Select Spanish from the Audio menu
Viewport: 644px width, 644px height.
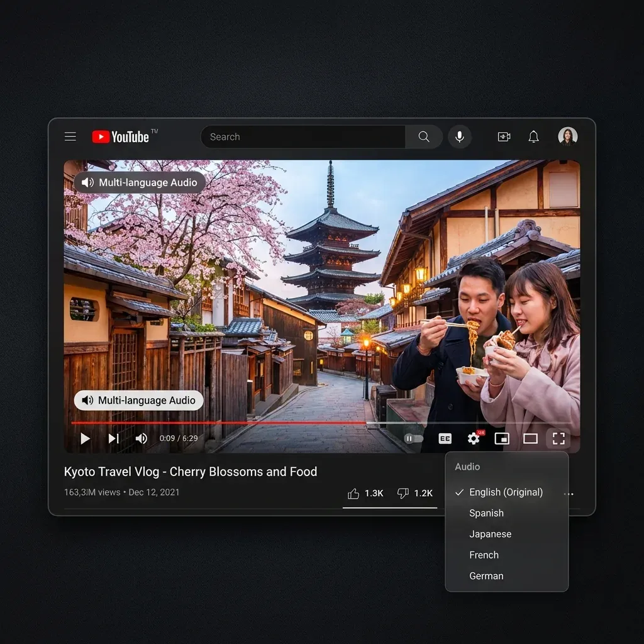coord(486,513)
